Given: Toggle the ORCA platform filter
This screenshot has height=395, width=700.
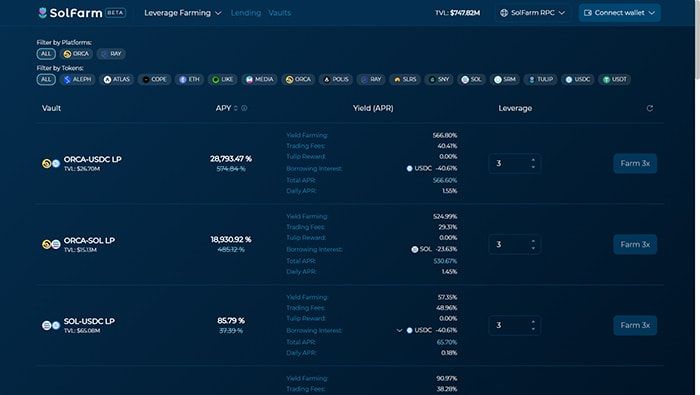Looking at the screenshot, I should tap(76, 54).
